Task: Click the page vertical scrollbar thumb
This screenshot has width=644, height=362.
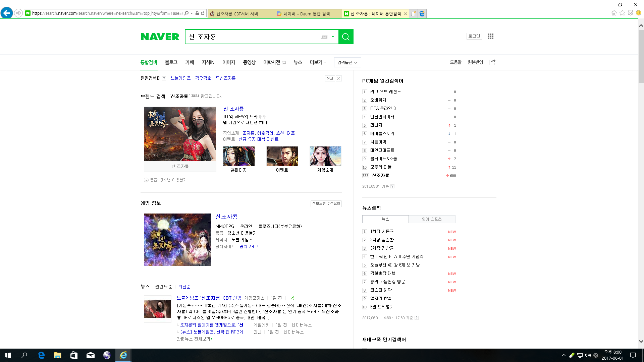Action: pos(641,56)
